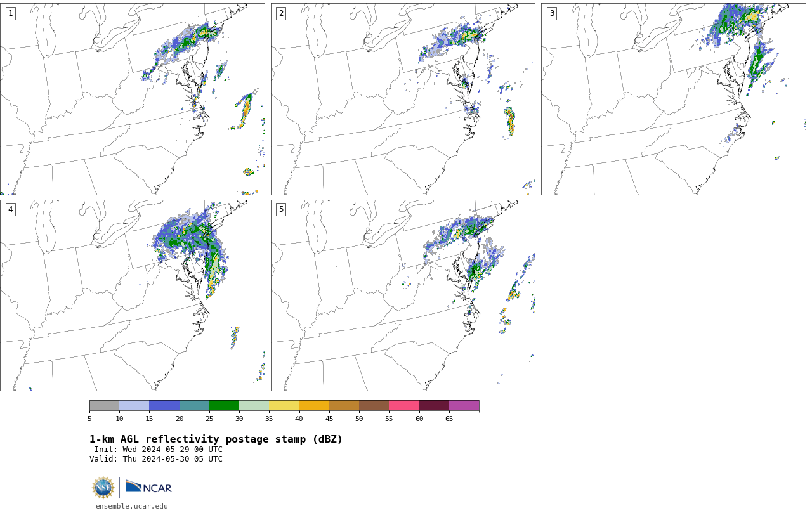Image resolution: width=812 pixels, height=513 pixels.
Task: Click the orange 40-45 dBZ swatch
Action: [x=314, y=406]
